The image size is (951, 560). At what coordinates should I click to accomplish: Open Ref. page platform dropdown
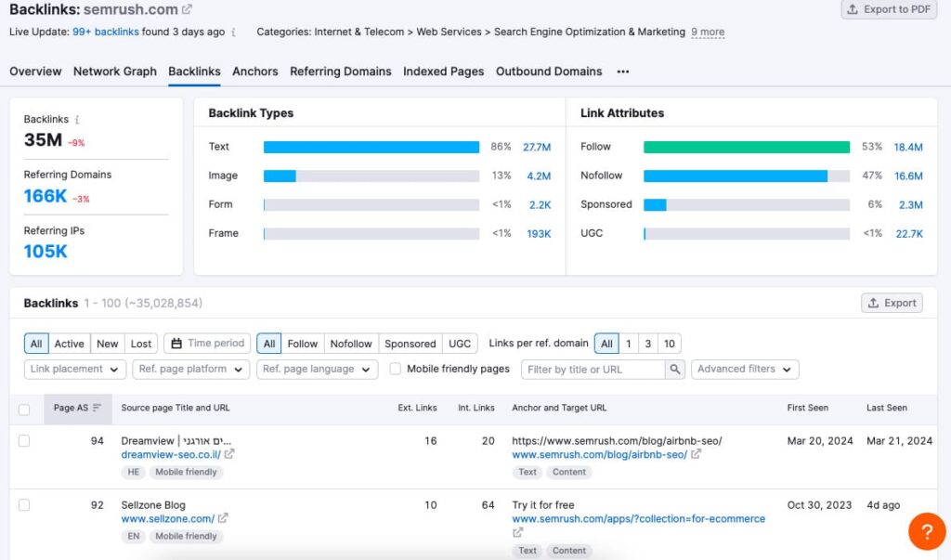191,369
